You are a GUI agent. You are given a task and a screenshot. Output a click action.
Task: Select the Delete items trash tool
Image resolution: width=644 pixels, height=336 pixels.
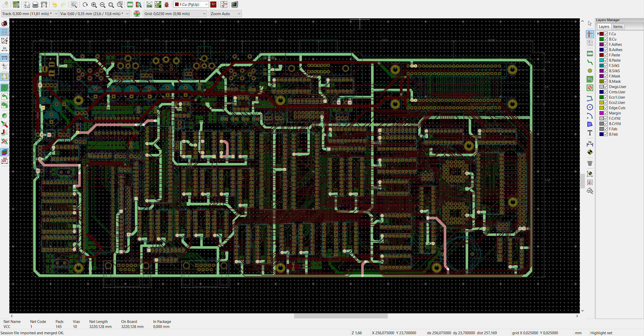[x=590, y=163]
